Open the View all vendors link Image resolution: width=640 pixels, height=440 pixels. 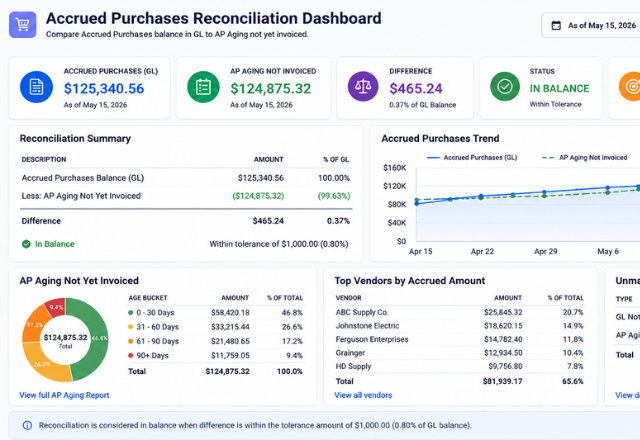pos(363,395)
